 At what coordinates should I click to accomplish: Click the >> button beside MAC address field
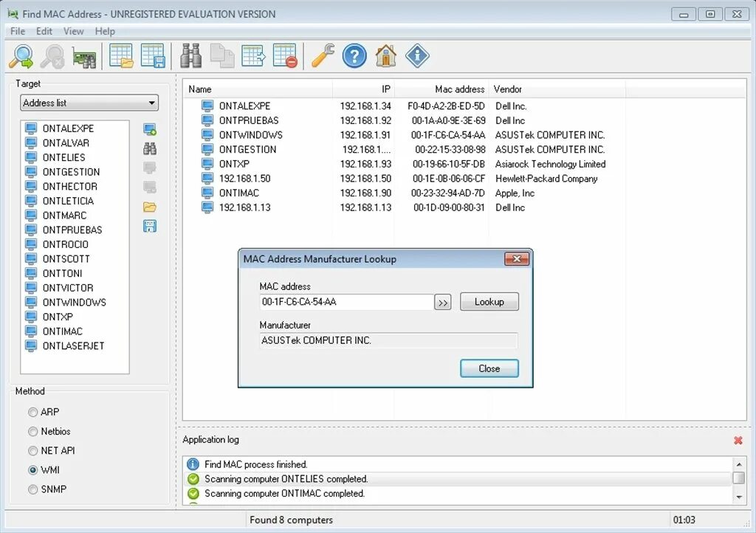tap(443, 303)
